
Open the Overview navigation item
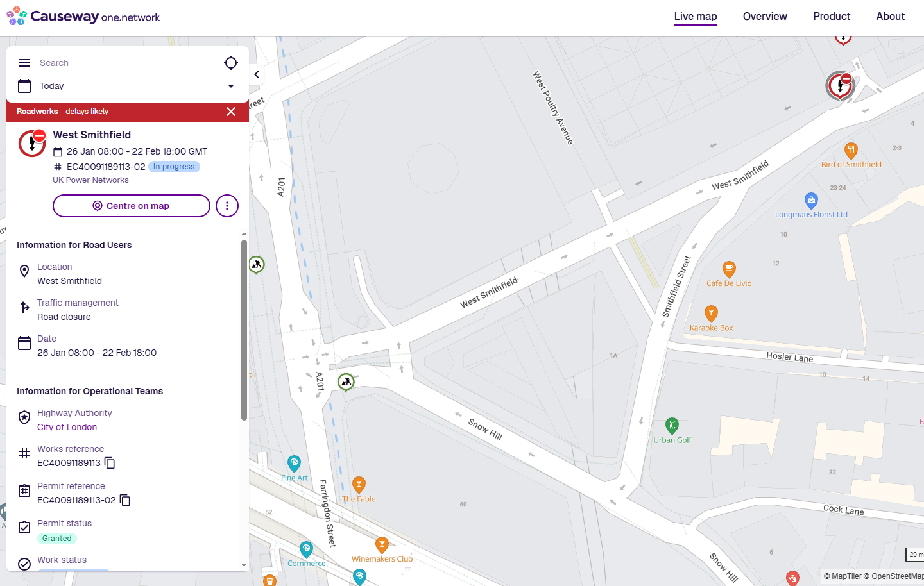[x=765, y=17]
